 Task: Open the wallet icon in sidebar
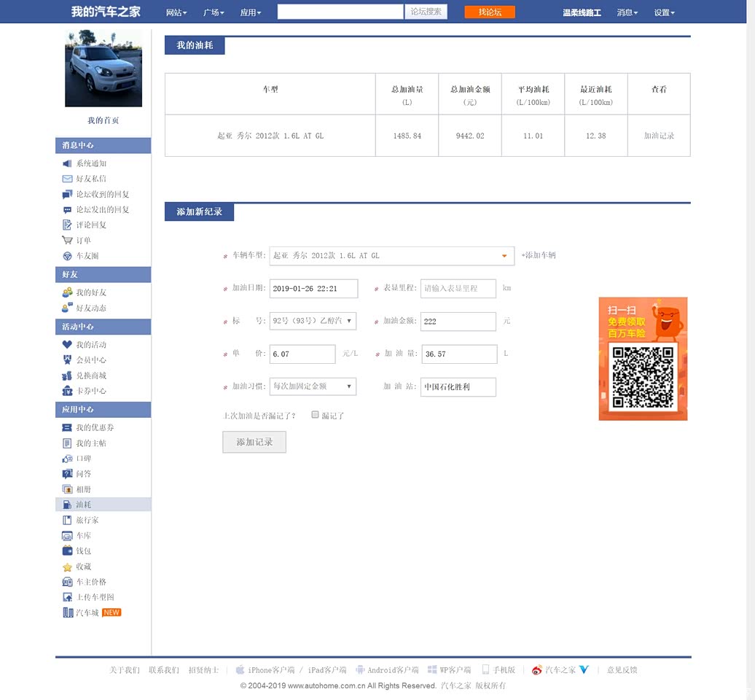click(x=67, y=551)
